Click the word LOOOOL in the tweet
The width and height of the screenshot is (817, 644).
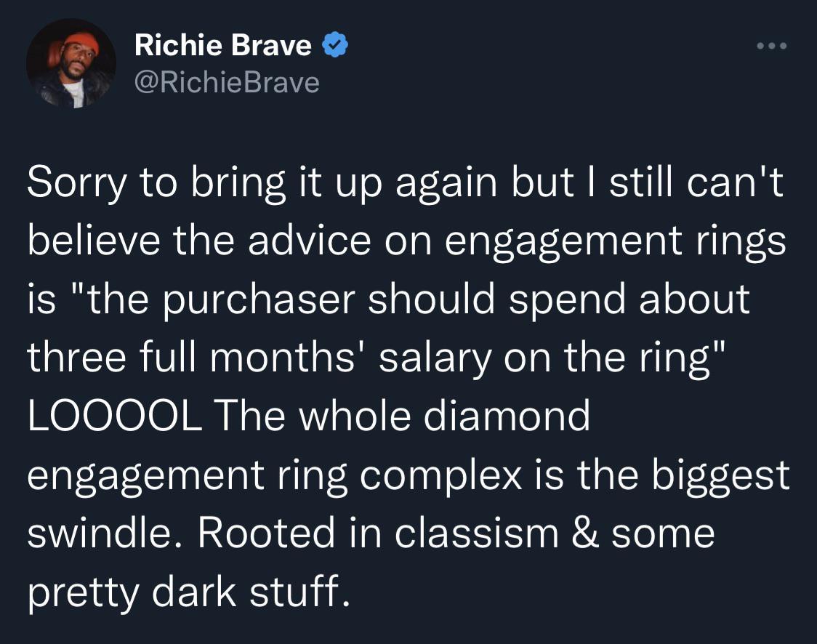point(115,416)
